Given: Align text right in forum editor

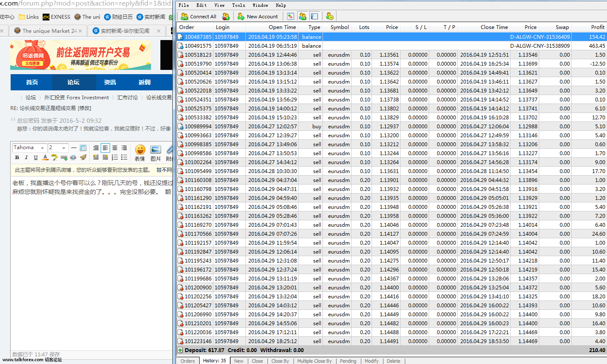Looking at the screenshot, I should (124, 148).
